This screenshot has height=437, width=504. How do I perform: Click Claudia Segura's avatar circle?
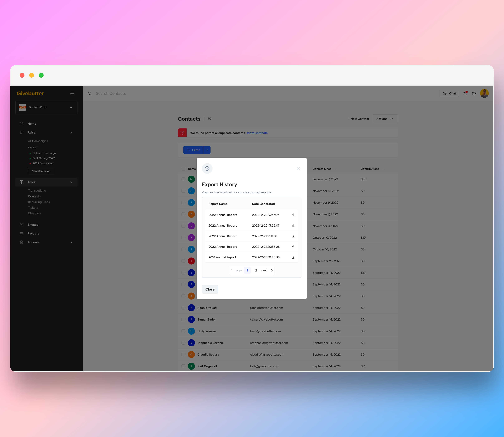pyautogui.click(x=191, y=355)
